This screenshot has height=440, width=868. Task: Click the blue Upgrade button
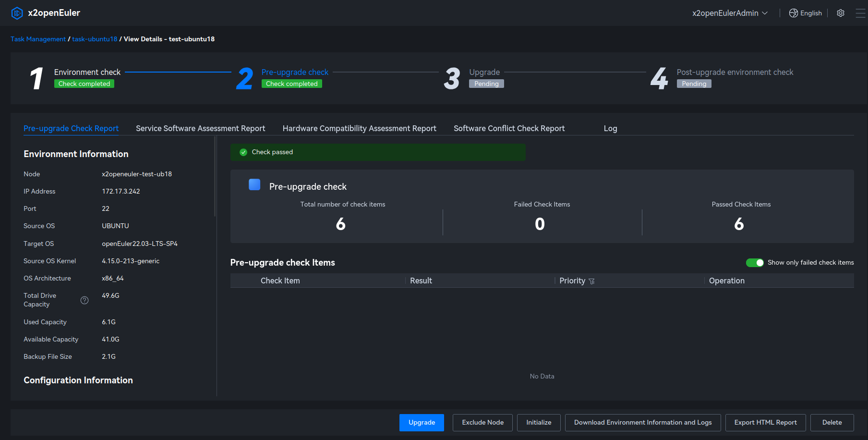click(422, 423)
